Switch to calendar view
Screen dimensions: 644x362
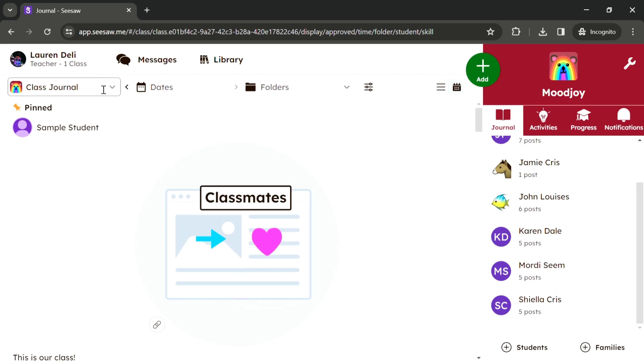coord(457,87)
